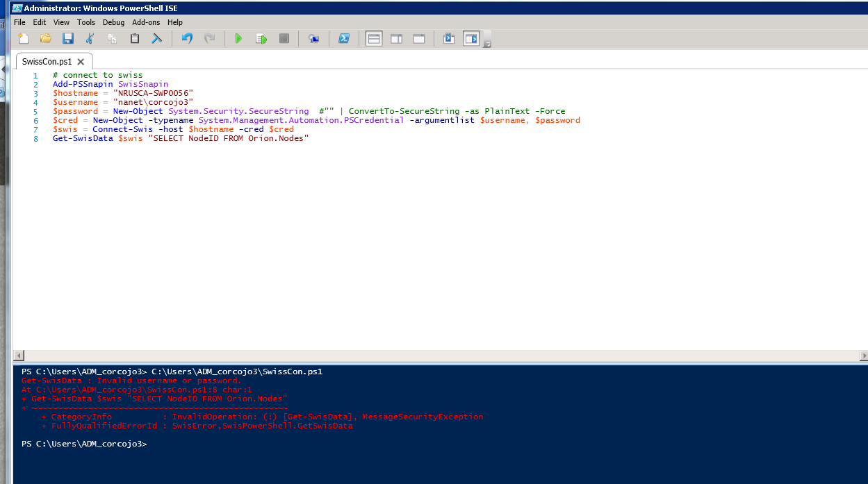Viewport: 868px width, 484px height.
Task: Copy selection using the Copy icon
Action: tap(113, 39)
